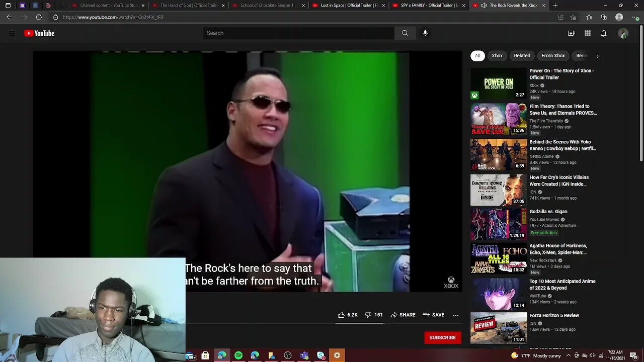Open Forza Horizon 5 Review title
The height and width of the screenshot is (362, 644).
click(554, 316)
